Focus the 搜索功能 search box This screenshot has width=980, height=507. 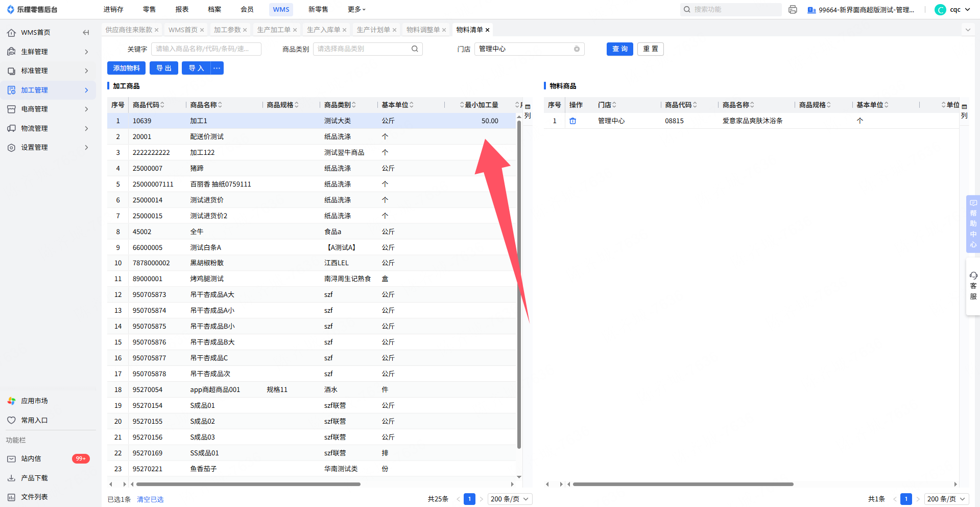(x=731, y=10)
